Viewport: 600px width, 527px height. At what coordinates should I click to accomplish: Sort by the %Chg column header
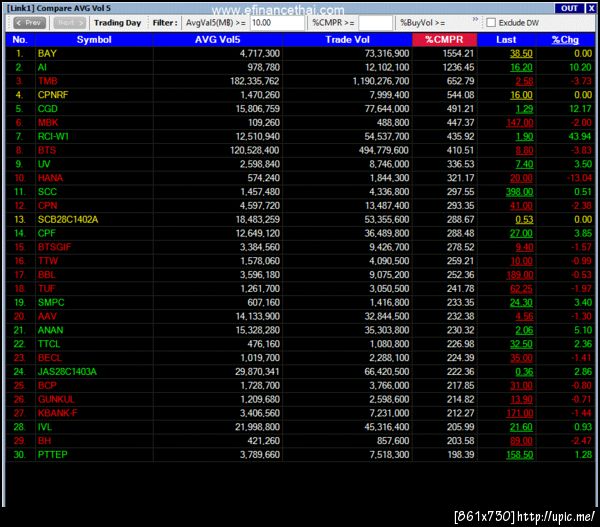(x=565, y=40)
